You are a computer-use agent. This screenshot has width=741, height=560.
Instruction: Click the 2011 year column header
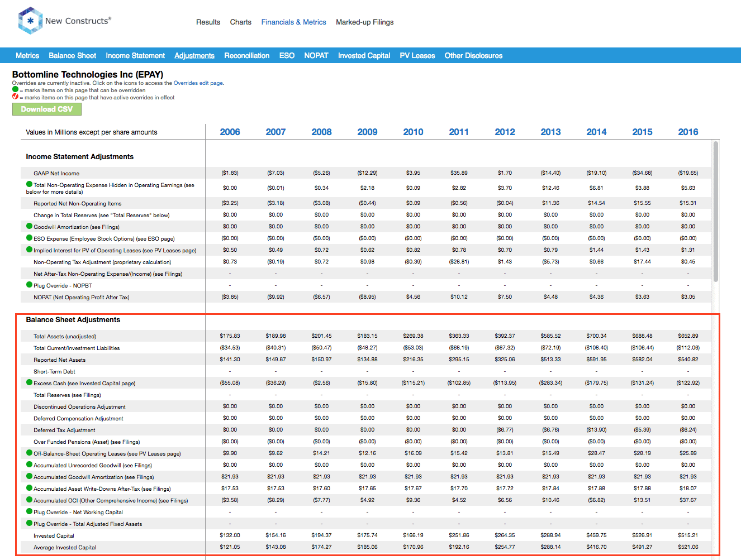click(459, 132)
